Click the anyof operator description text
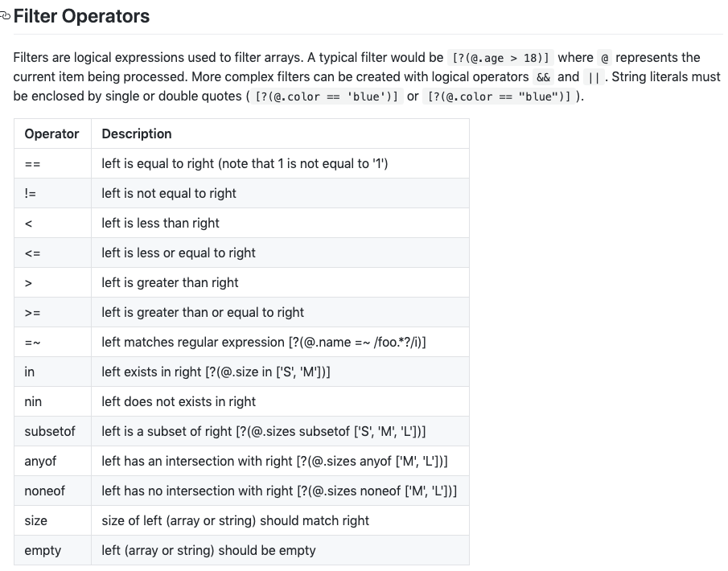This screenshot has height=571, width=728. 274,462
